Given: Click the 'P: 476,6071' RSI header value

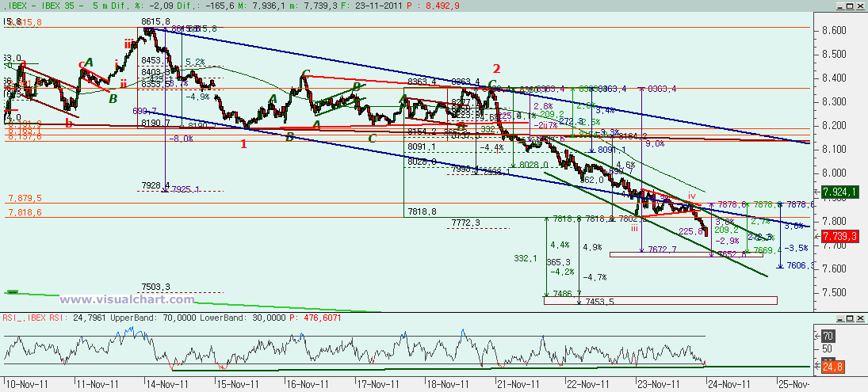Looking at the screenshot, I should pos(315,318).
